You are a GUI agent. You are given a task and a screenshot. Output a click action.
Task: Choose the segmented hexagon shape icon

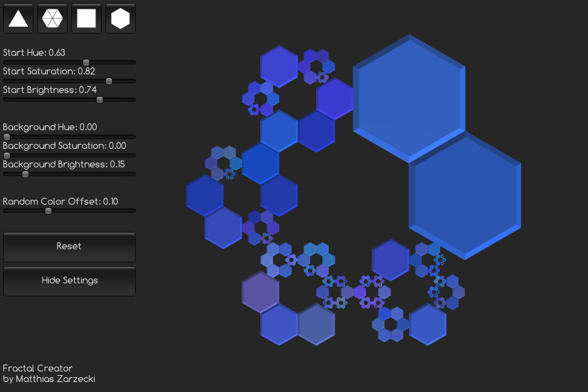(53, 19)
